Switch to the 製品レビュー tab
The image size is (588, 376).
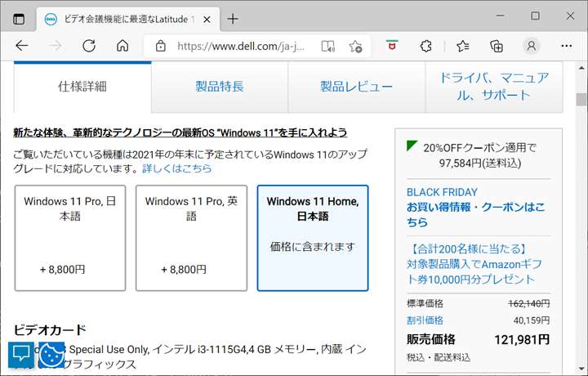pos(356,87)
